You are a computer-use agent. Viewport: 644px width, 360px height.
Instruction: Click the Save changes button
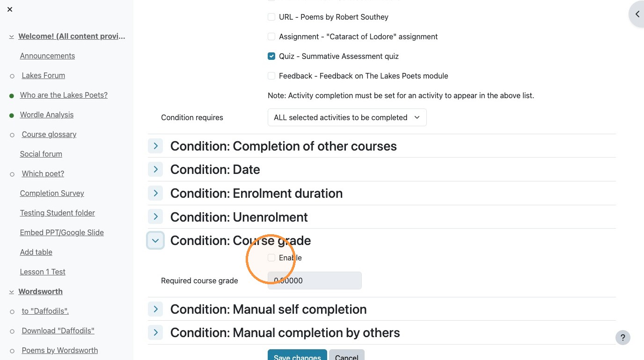pyautogui.click(x=297, y=355)
